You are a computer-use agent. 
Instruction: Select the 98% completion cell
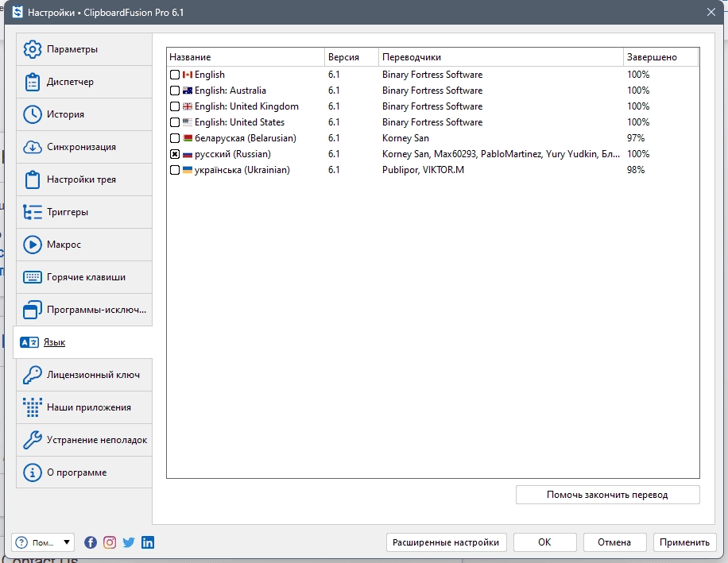click(636, 170)
